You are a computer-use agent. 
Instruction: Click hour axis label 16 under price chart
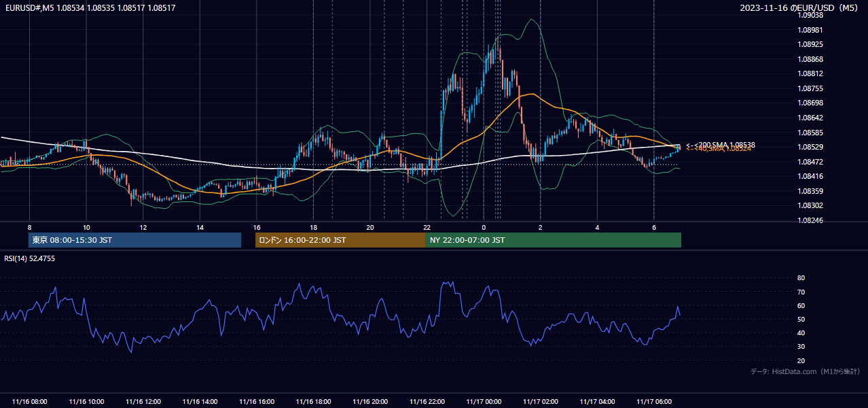point(256,227)
